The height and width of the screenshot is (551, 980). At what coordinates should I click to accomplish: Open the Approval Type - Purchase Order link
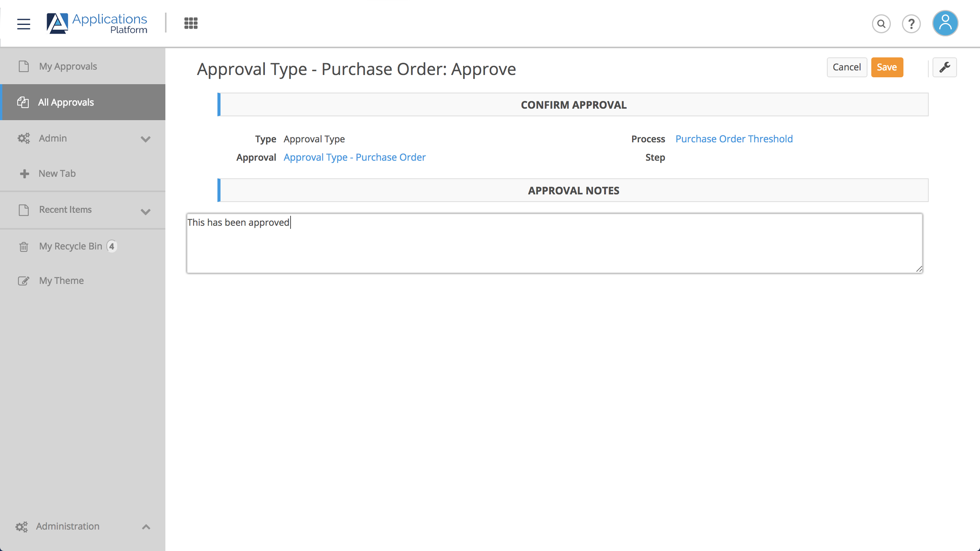tap(354, 157)
